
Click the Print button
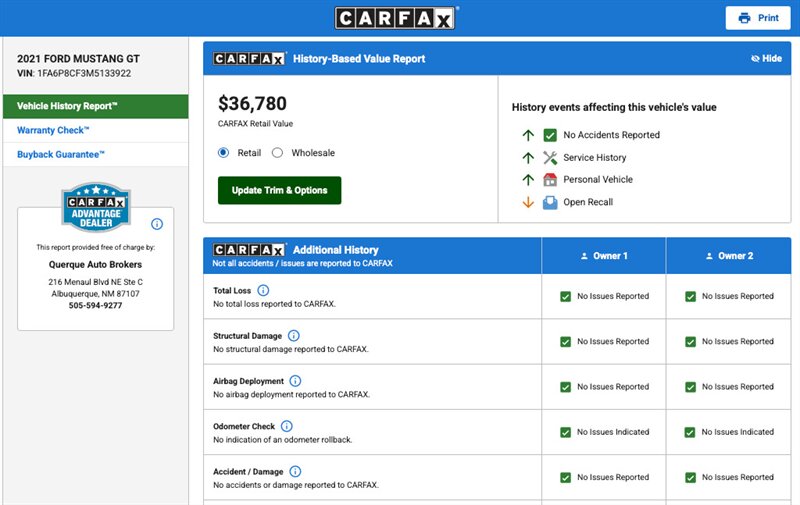(757, 18)
